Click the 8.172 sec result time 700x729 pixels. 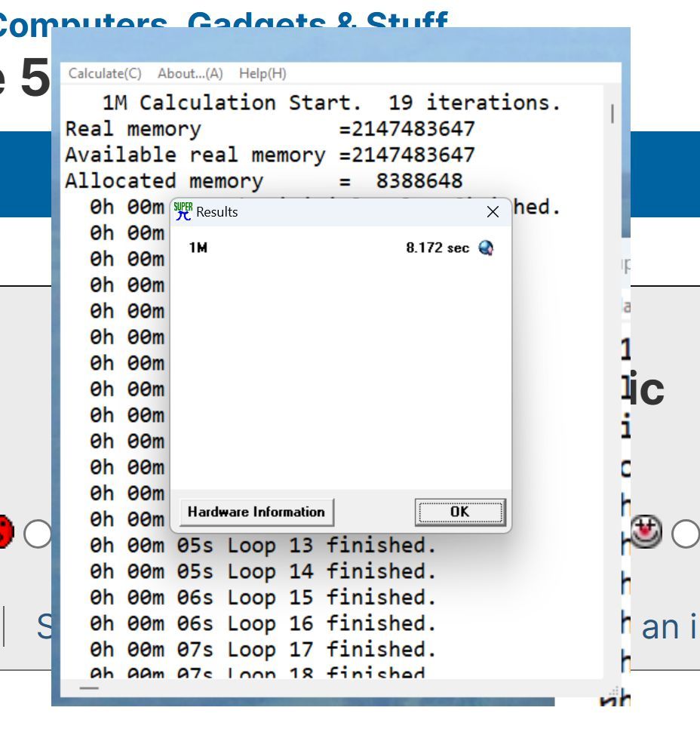coord(437,248)
